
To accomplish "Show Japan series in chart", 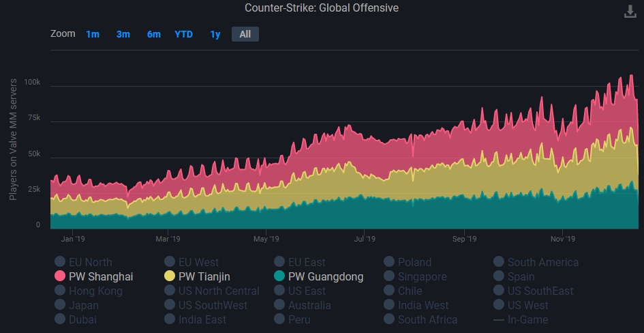I will coord(77,306).
